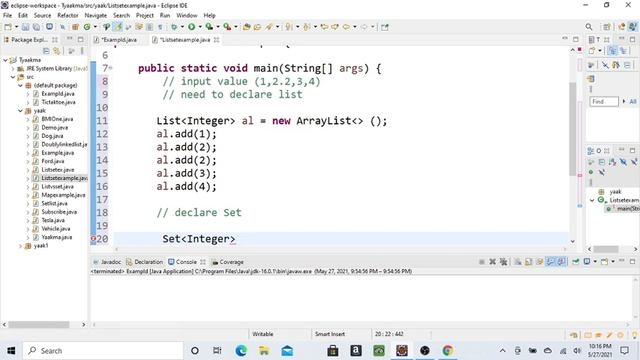Click the New file toolbar icon
Image resolution: width=640 pixels, height=360 pixels.
click(x=8, y=27)
